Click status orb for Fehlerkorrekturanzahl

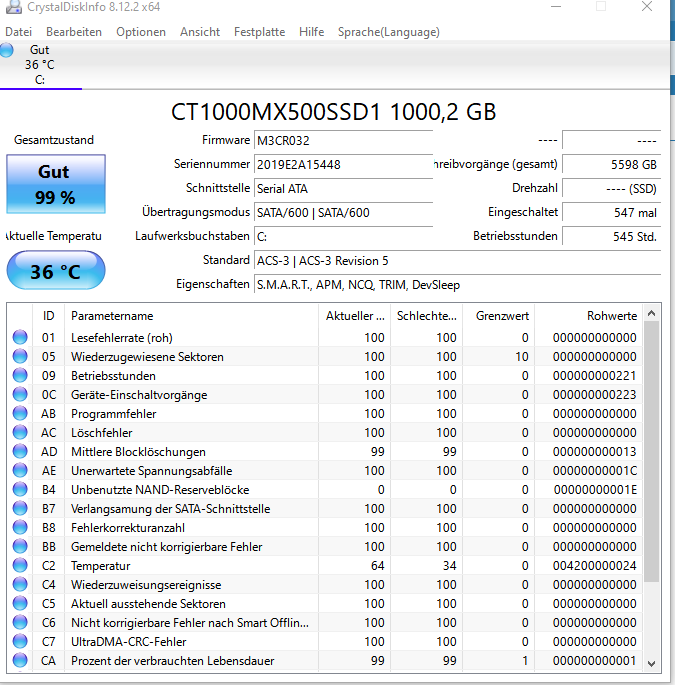[20, 527]
